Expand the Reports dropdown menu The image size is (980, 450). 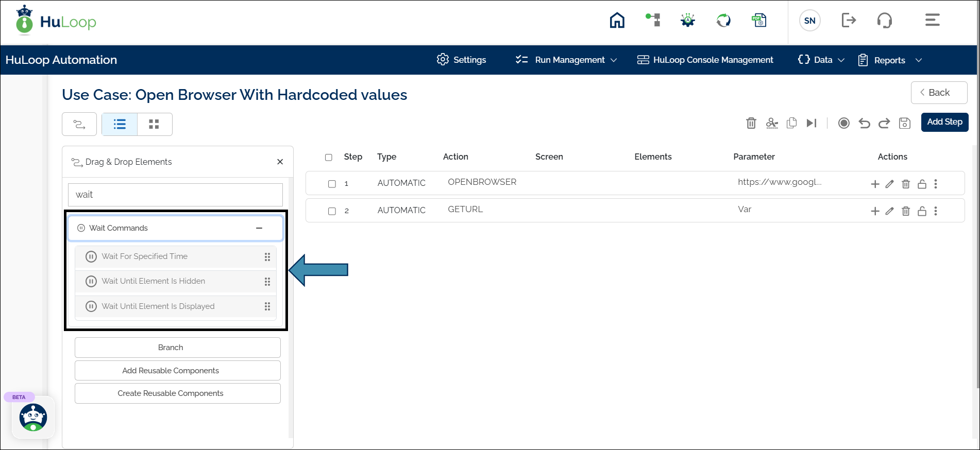pos(890,60)
